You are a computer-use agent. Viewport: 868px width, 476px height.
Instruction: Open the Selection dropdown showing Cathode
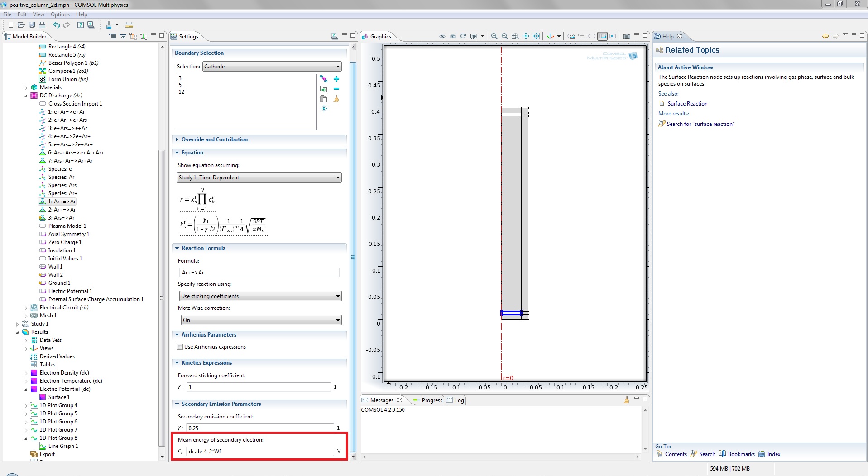pyautogui.click(x=272, y=67)
